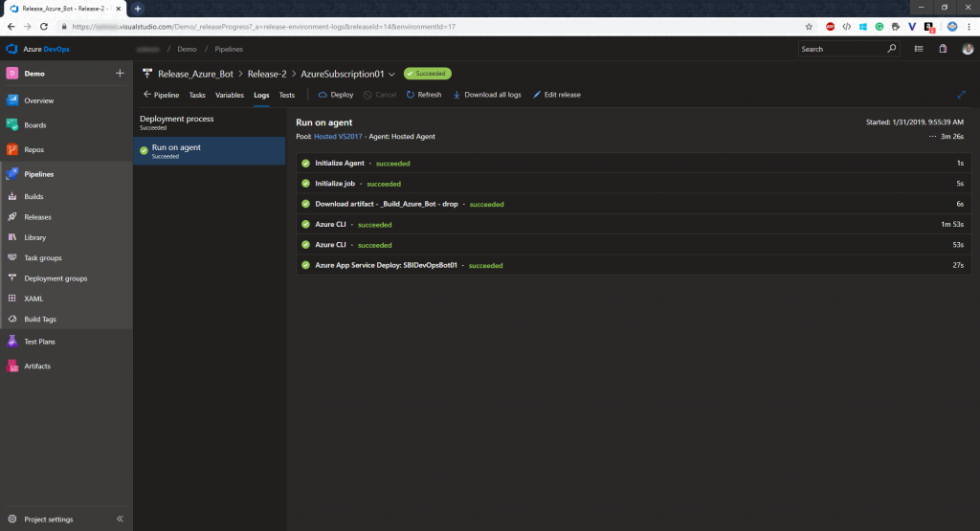Open Build Tags under Pipelines
980x531 pixels.
[x=40, y=320]
